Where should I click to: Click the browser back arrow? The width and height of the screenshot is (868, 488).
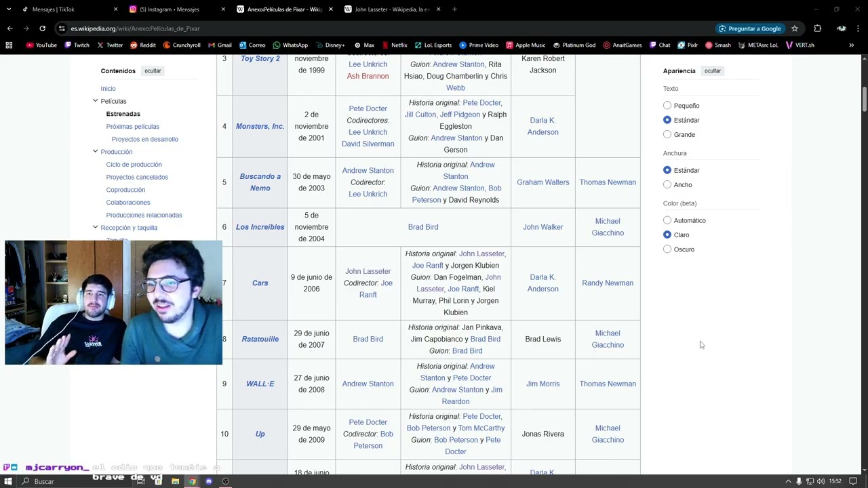(x=9, y=28)
